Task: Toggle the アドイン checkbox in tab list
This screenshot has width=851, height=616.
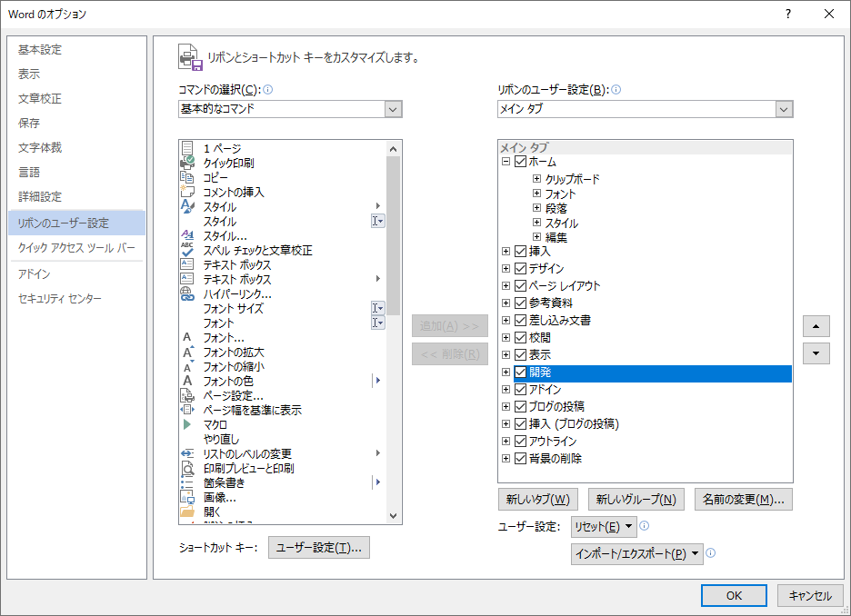Action: 520,390
